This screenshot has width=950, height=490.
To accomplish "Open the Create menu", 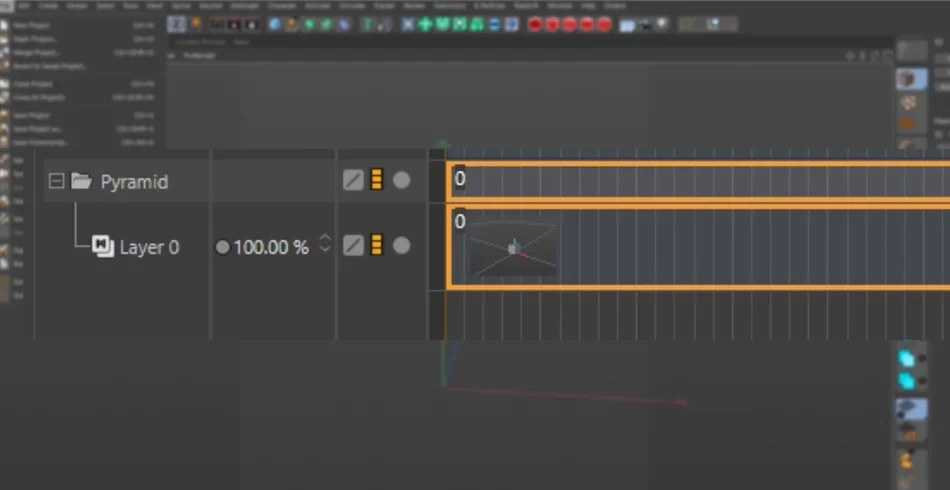I will (x=48, y=5).
